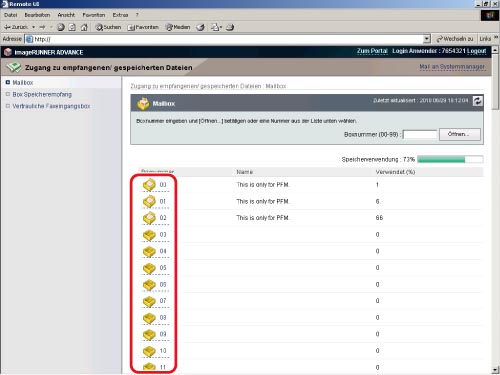Screen dimensions: 500x375
Task: Click the Öffnen button
Action: [x=460, y=134]
